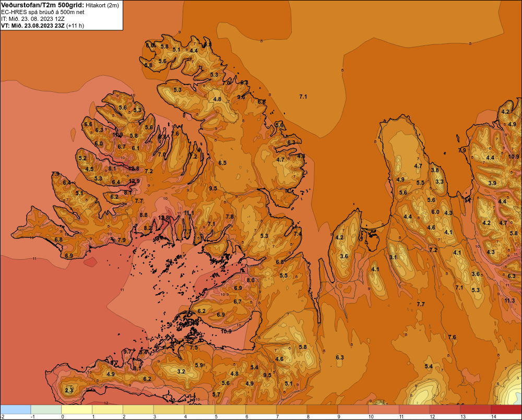Click the temperature value 7.8

pos(230,217)
